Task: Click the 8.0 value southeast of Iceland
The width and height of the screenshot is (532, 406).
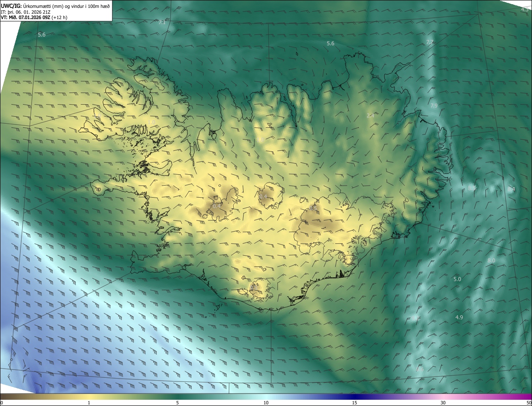Action: [491, 260]
